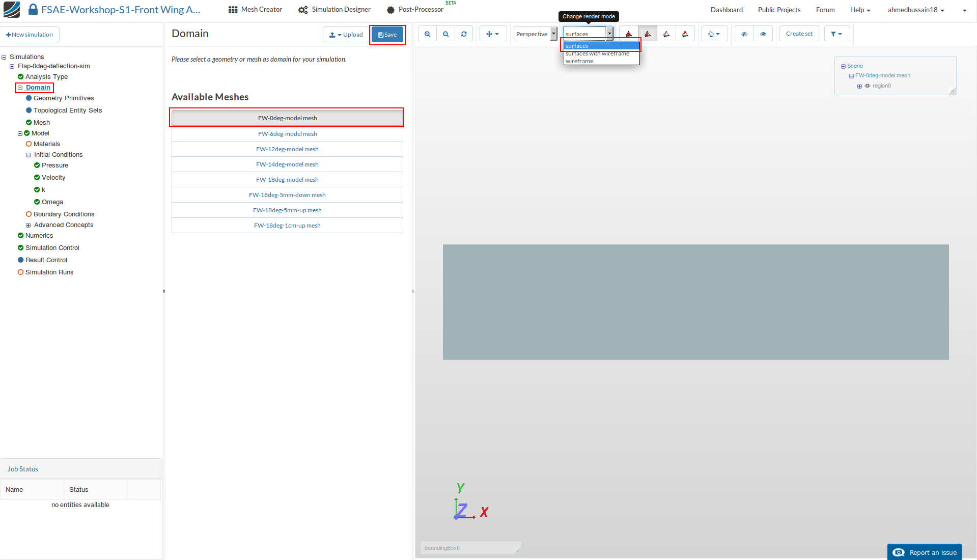Select 'surfaces' option in render dropdown

coord(601,46)
